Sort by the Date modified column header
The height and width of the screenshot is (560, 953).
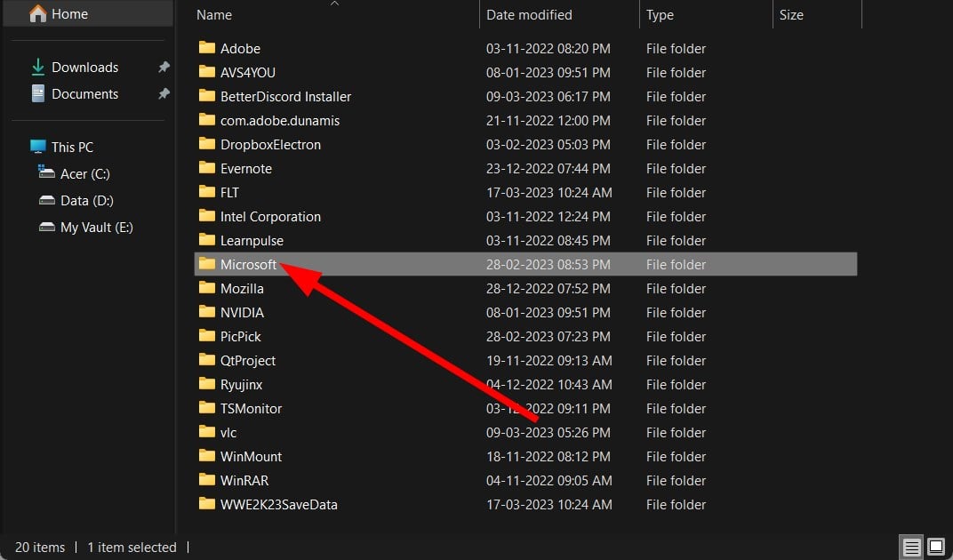[529, 14]
